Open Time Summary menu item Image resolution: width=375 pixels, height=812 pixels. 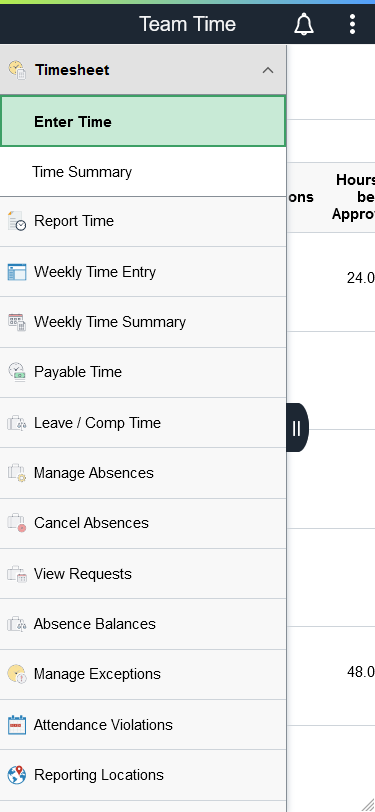(143, 172)
